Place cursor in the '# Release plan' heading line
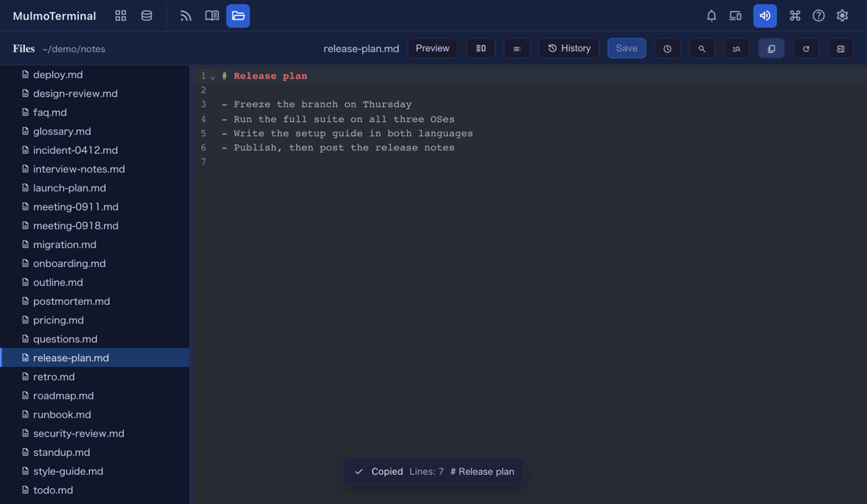Image resolution: width=867 pixels, height=504 pixels. [x=264, y=76]
